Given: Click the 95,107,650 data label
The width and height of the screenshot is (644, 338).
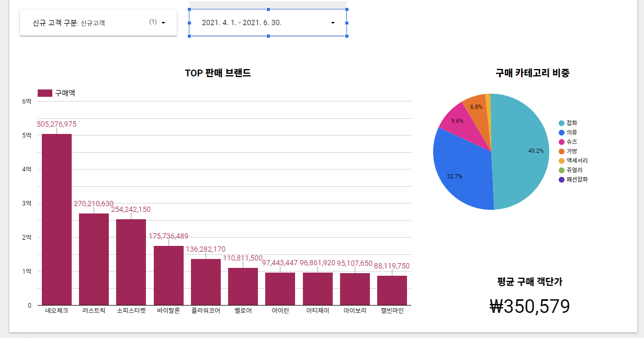Looking at the screenshot, I should point(355,263).
